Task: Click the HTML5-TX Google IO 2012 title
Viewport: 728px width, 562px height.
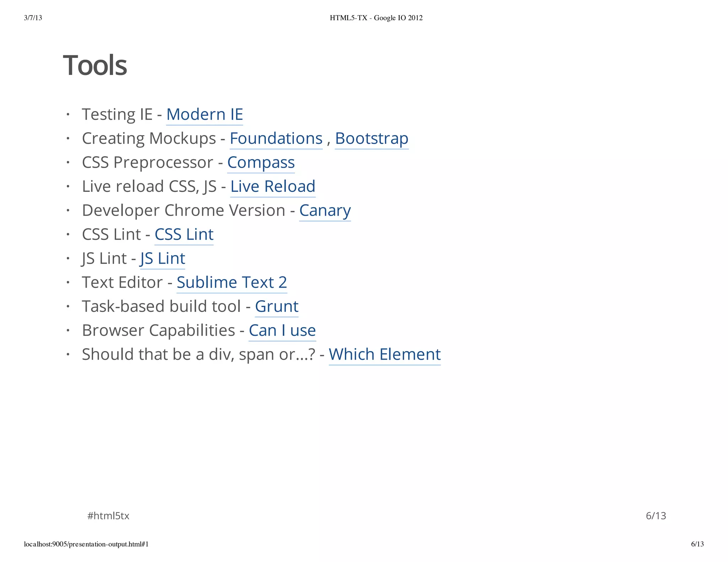Action: click(x=376, y=18)
